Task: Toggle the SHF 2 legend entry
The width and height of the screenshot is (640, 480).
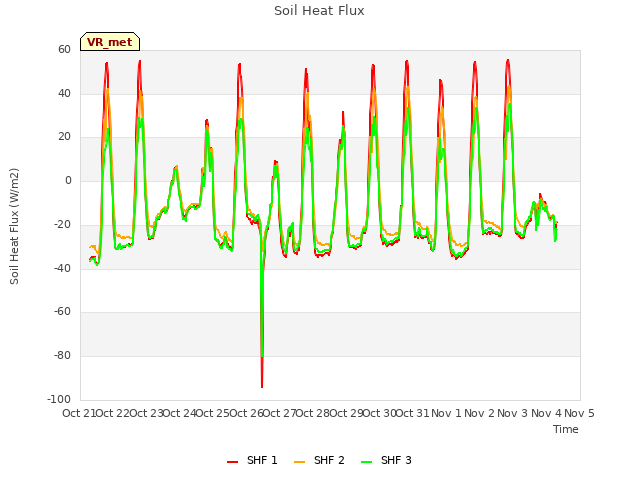Action: (x=319, y=460)
